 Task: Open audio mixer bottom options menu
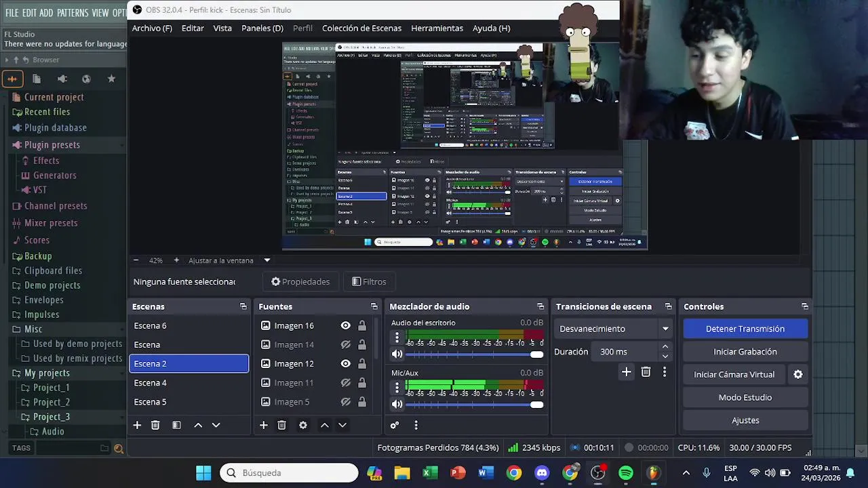[x=416, y=425]
